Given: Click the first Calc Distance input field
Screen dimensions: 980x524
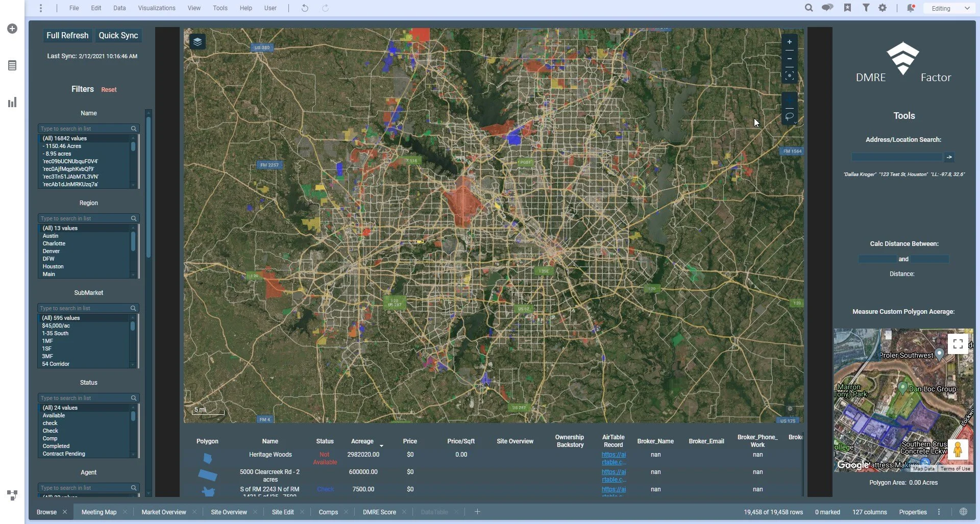Looking at the screenshot, I should point(877,259).
